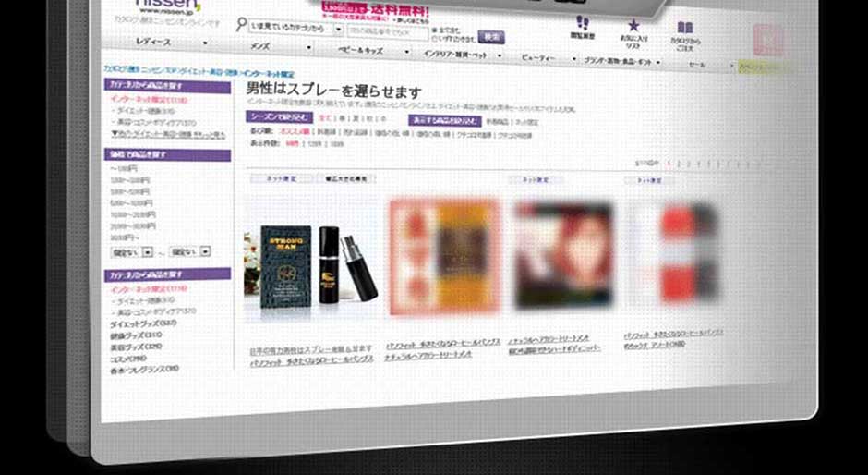Image resolution: width=868 pixels, height=475 pixels.
Task: Expand the other diet/beauty categories link
Action: (168, 134)
